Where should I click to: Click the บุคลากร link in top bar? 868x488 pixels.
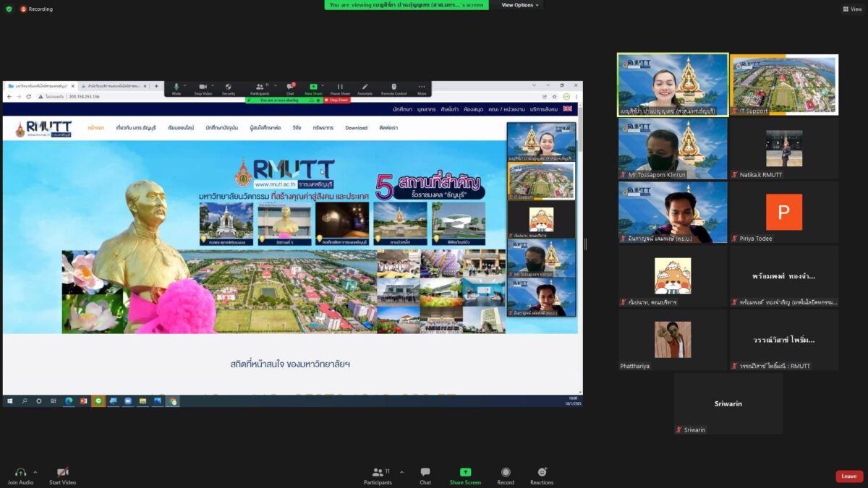coord(427,109)
